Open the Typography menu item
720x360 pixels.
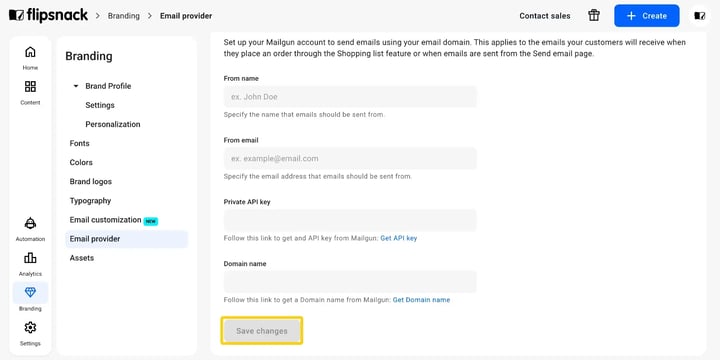tap(90, 201)
